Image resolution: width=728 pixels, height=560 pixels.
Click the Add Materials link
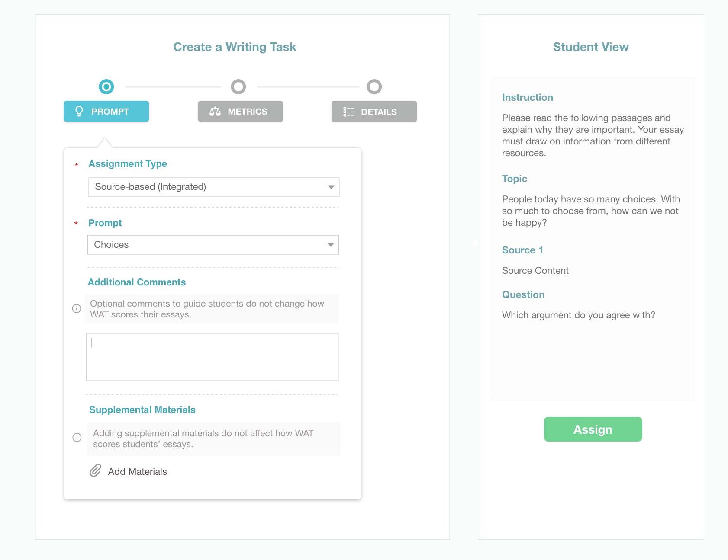coord(137,472)
